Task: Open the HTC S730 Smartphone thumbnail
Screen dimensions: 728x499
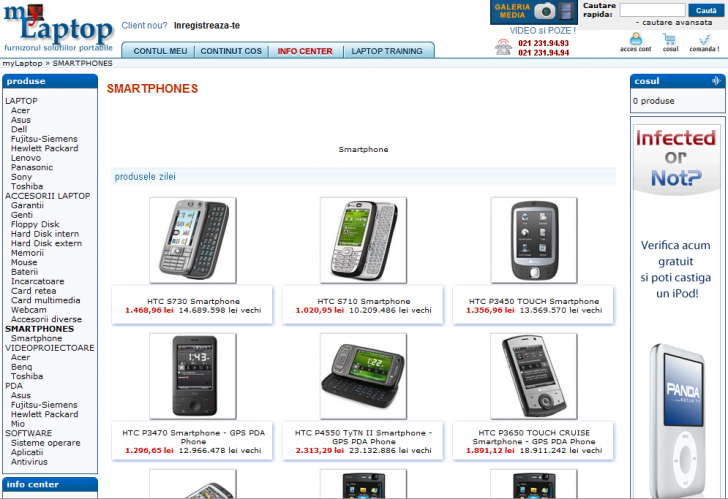Action: coord(193,240)
